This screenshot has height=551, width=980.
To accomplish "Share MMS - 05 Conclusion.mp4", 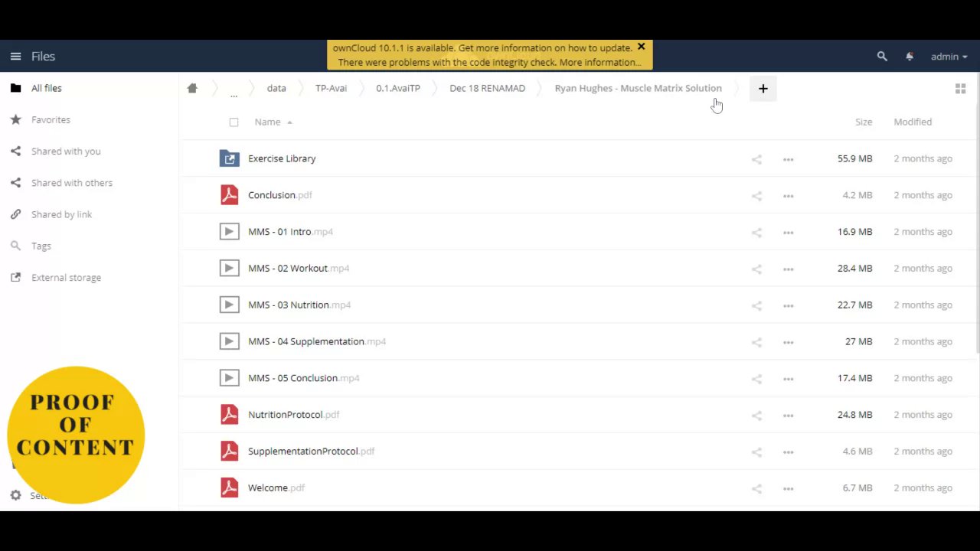I will pyautogui.click(x=756, y=379).
